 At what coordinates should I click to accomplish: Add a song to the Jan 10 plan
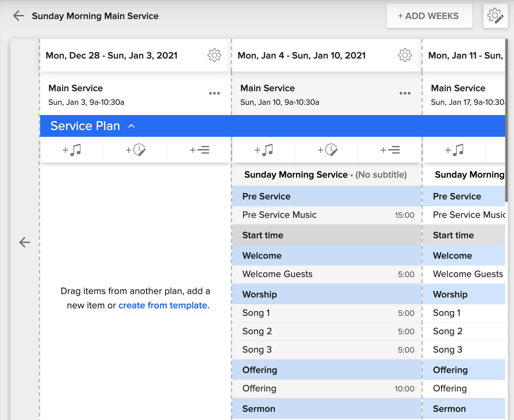coord(264,150)
